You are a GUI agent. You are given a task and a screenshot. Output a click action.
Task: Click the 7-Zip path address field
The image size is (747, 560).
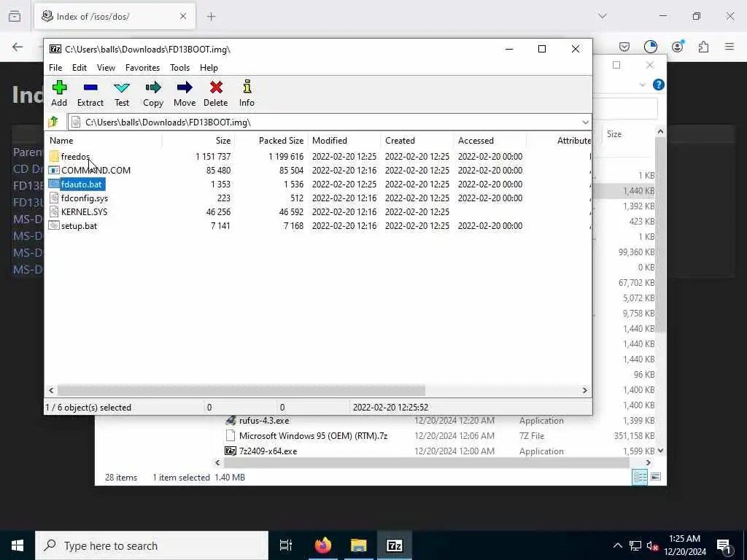coord(329,122)
